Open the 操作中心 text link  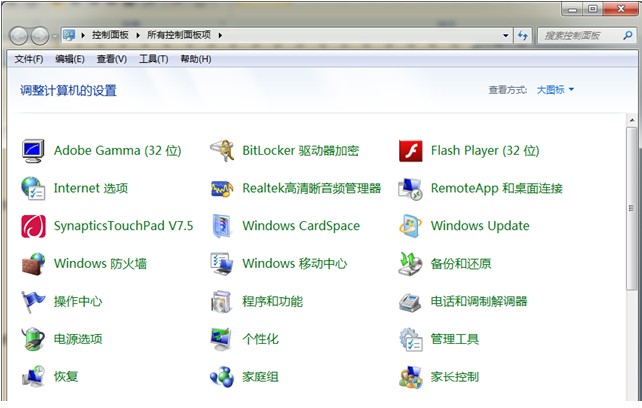point(78,301)
